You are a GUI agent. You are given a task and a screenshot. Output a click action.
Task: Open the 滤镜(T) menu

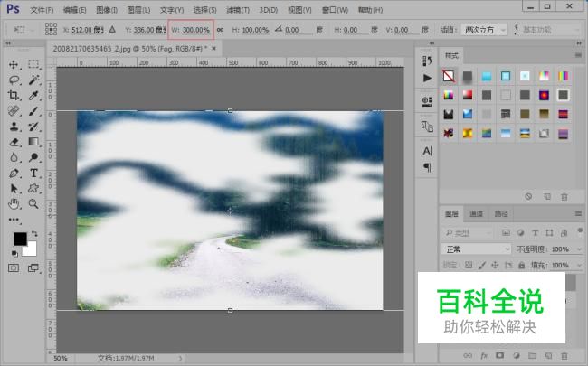(238, 10)
